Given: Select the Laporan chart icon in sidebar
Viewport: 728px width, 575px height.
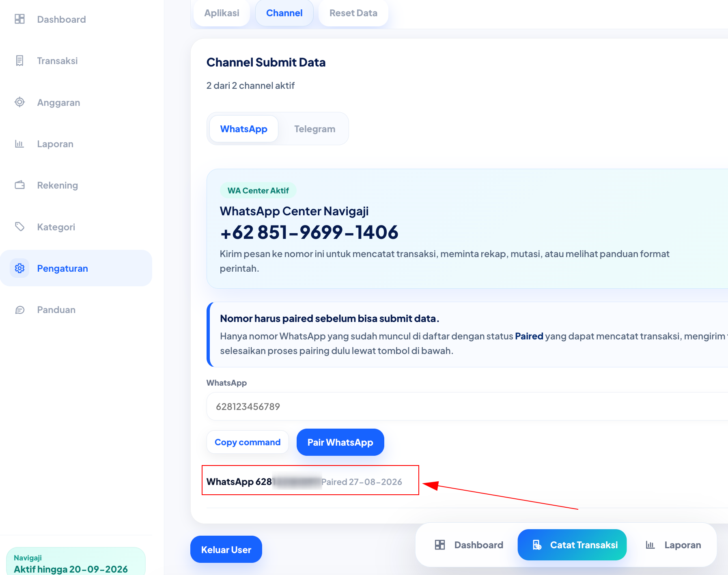Looking at the screenshot, I should (19, 144).
